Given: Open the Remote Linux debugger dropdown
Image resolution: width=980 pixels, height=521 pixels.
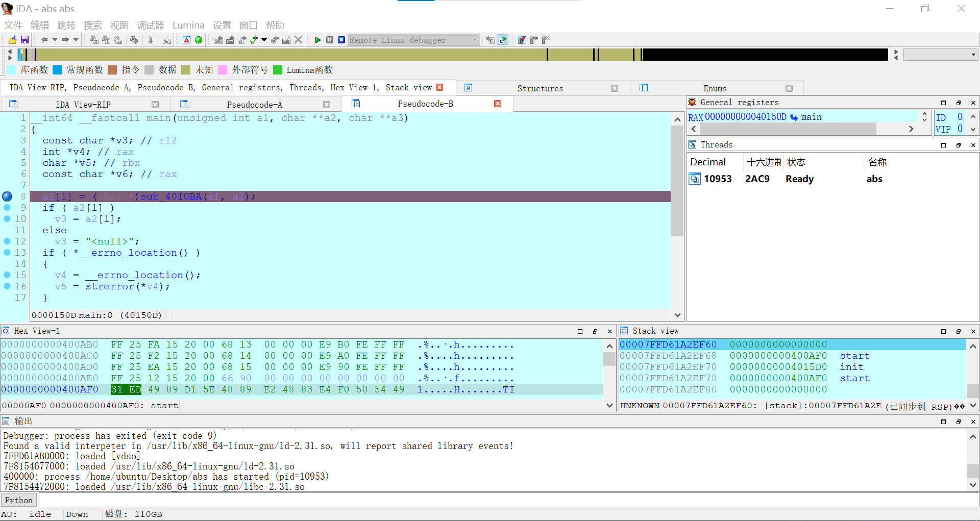Looking at the screenshot, I should [x=475, y=40].
